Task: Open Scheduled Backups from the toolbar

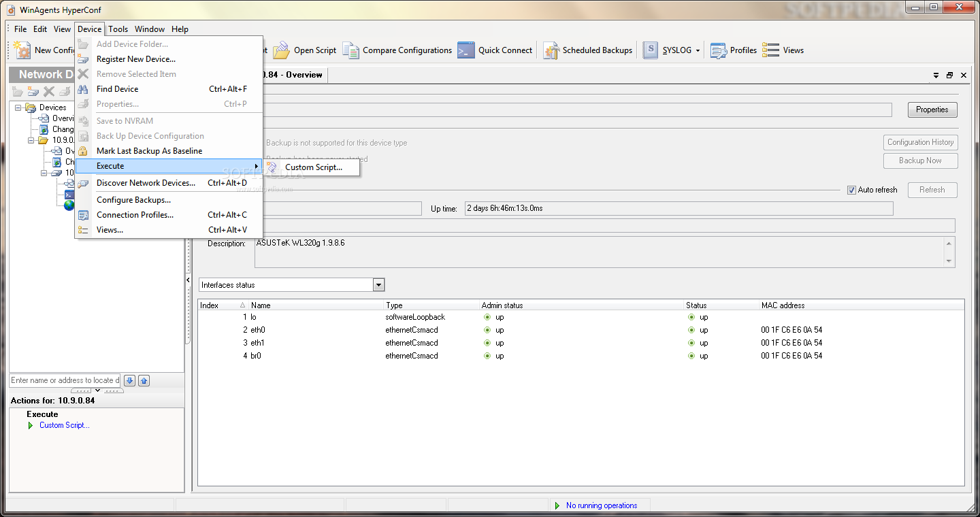Action: coord(588,50)
